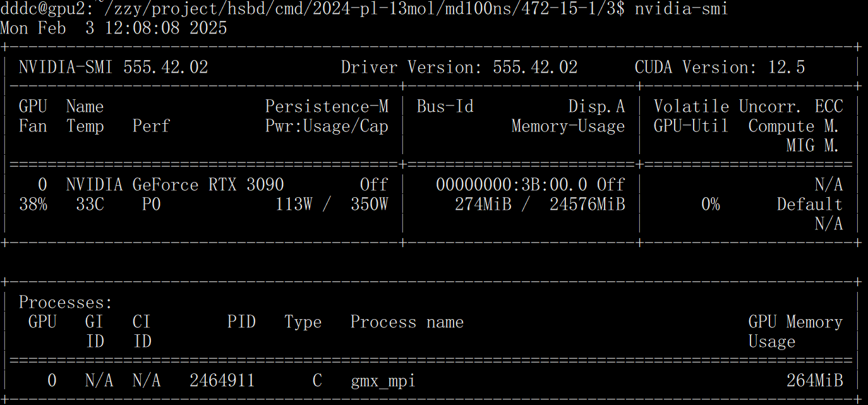
Task: Click the timestamp Mon Feb 3 12:08:08 2025
Action: 114,28
